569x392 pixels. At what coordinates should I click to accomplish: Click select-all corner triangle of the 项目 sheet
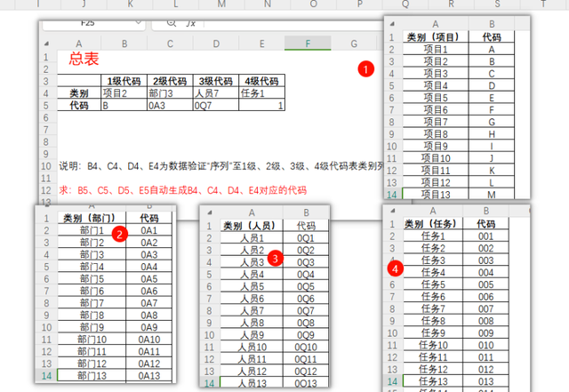[x=392, y=24]
